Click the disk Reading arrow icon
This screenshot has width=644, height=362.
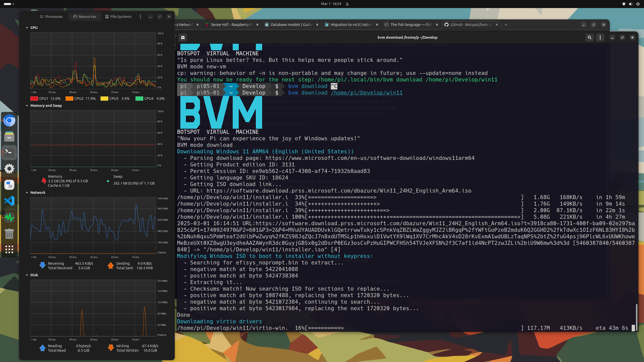click(43, 348)
